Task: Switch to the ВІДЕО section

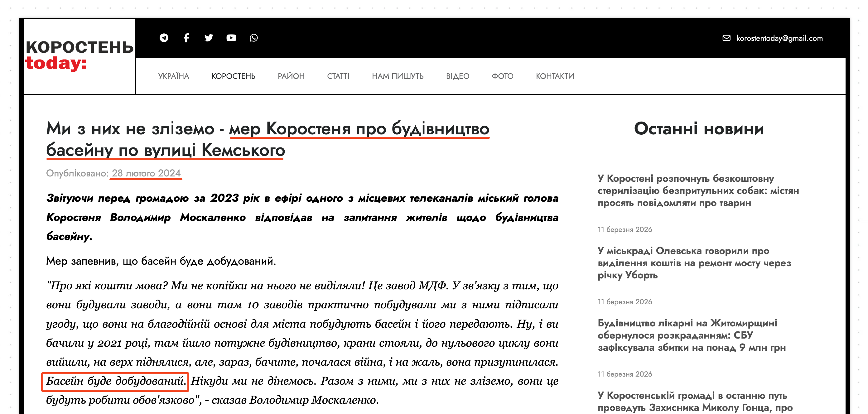Action: point(458,76)
